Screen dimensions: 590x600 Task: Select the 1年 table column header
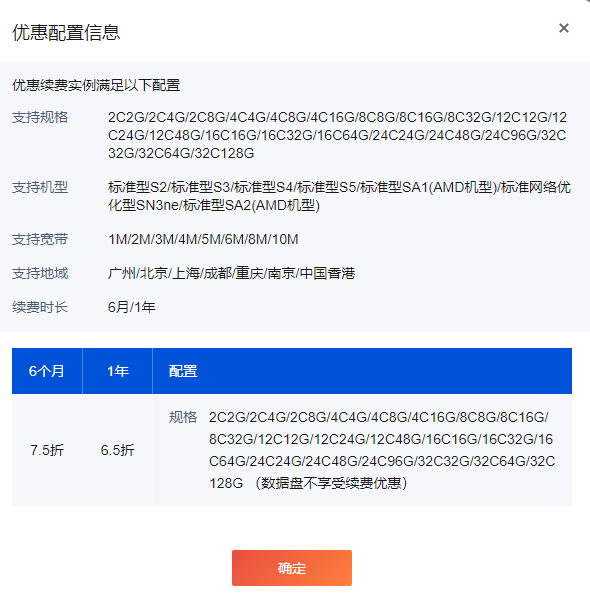point(117,371)
